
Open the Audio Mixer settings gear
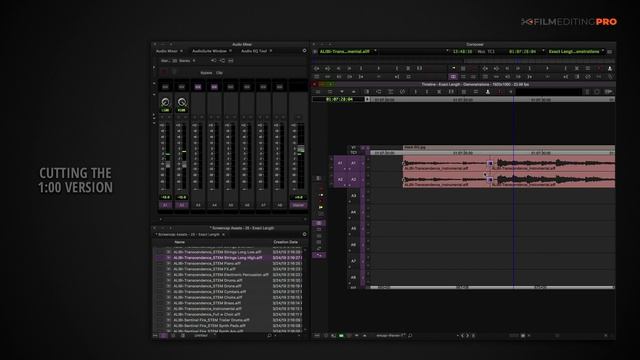pyautogui.click(x=304, y=51)
